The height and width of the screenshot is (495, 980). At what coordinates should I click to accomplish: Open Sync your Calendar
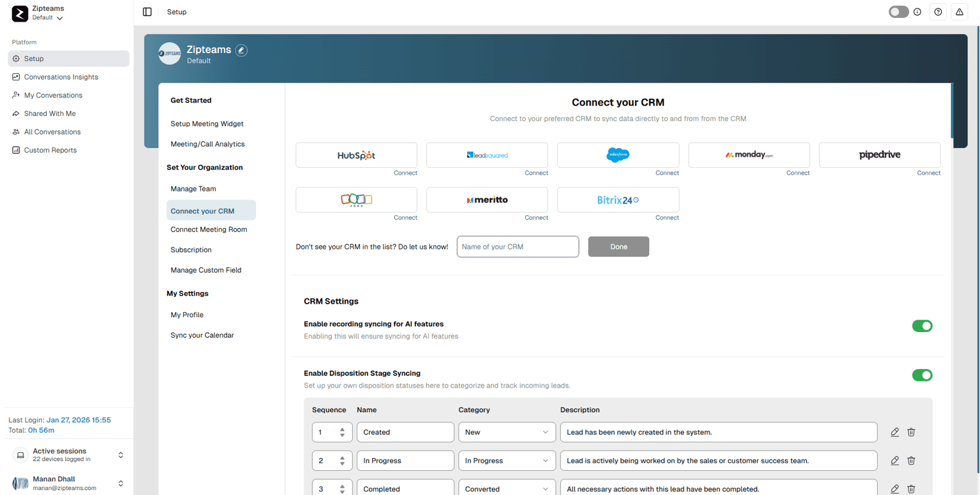[x=202, y=335]
